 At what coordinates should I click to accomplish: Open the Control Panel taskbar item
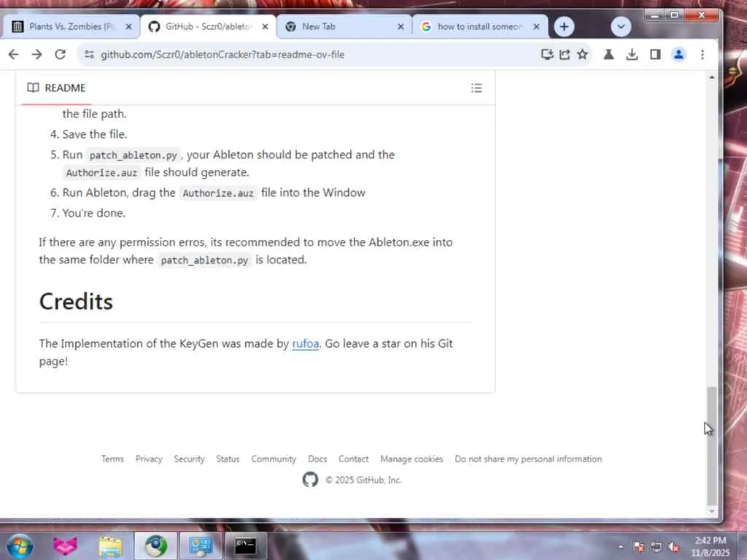point(200,545)
